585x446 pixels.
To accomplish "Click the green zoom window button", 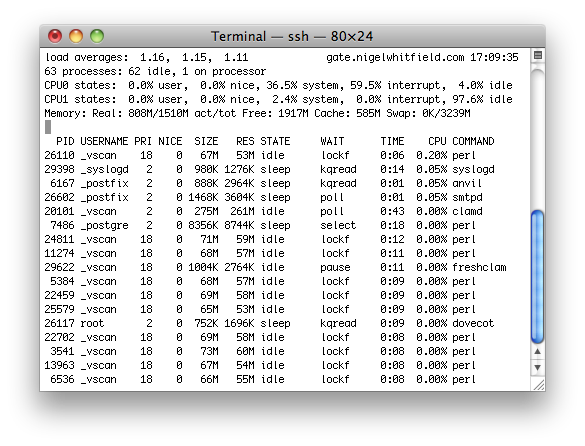I will (97, 36).
